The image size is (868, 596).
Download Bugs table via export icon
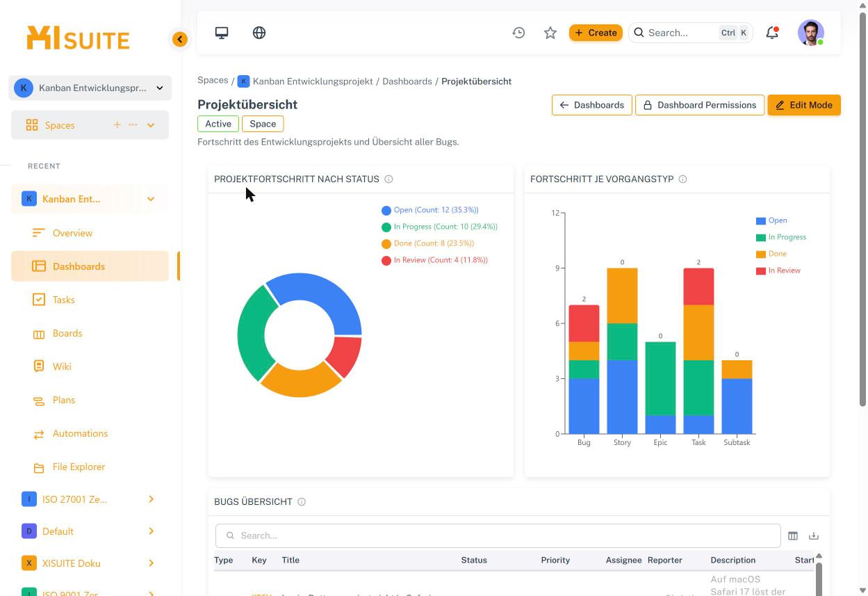click(814, 535)
